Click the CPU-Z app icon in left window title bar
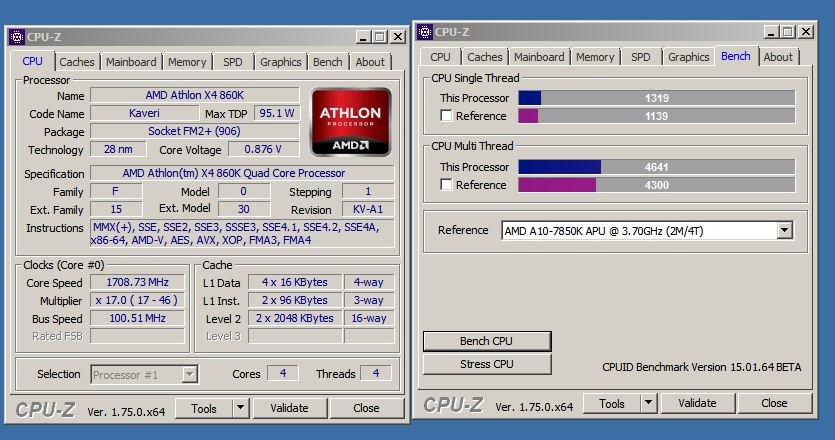The image size is (835, 440). 17,37
